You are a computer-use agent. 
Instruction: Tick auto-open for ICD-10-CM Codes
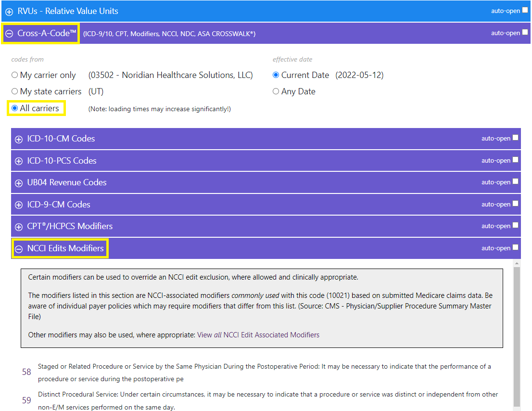(515, 138)
